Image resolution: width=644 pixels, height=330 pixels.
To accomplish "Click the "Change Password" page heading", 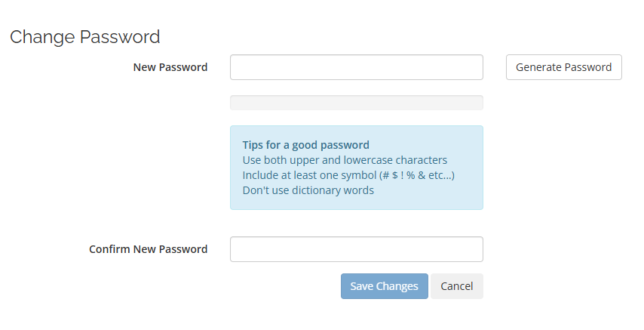I will [84, 36].
